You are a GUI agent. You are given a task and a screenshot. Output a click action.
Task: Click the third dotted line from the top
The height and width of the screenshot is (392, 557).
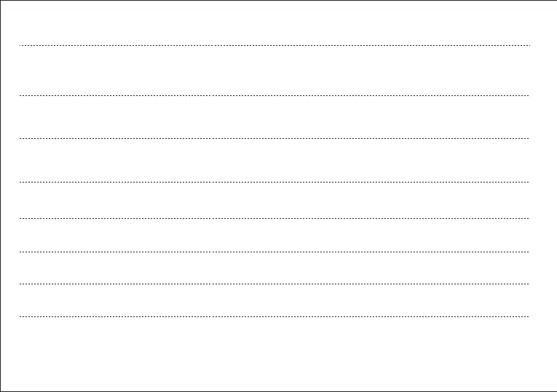point(274,138)
